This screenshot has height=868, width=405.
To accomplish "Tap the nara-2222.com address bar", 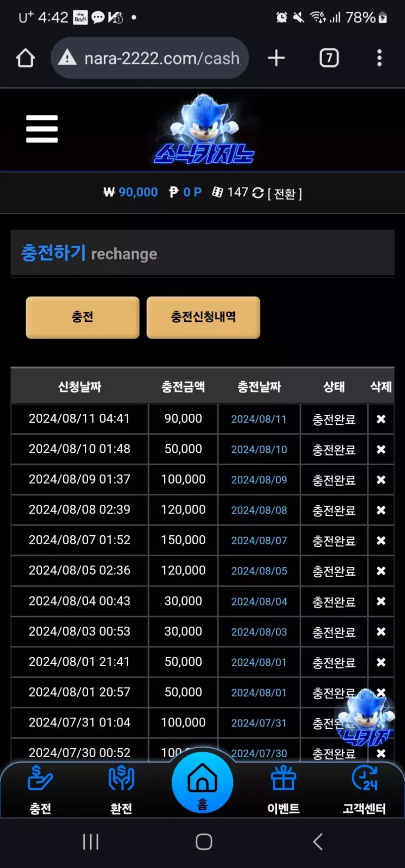I will [x=149, y=58].
